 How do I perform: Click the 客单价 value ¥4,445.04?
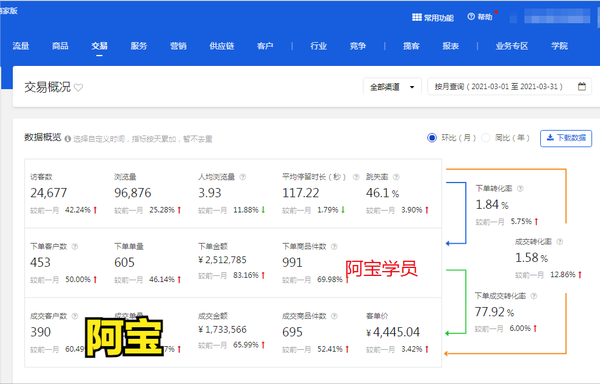(393, 332)
